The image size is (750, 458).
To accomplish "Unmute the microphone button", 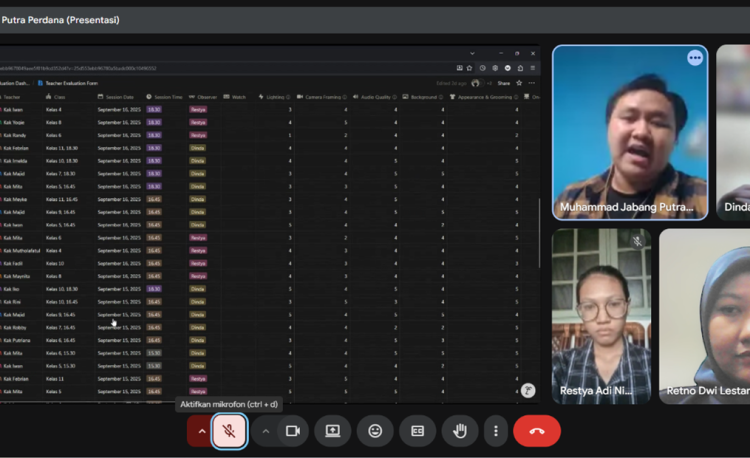I will pos(229,431).
